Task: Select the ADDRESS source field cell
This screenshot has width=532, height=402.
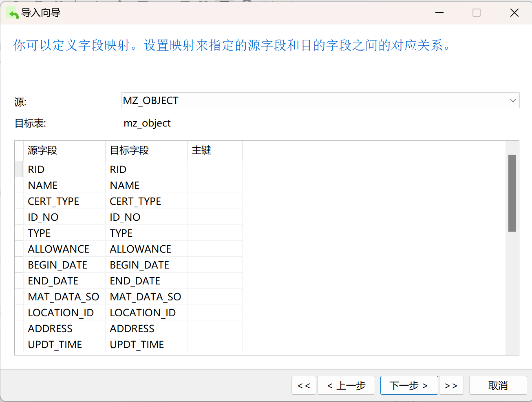Action: coord(64,329)
